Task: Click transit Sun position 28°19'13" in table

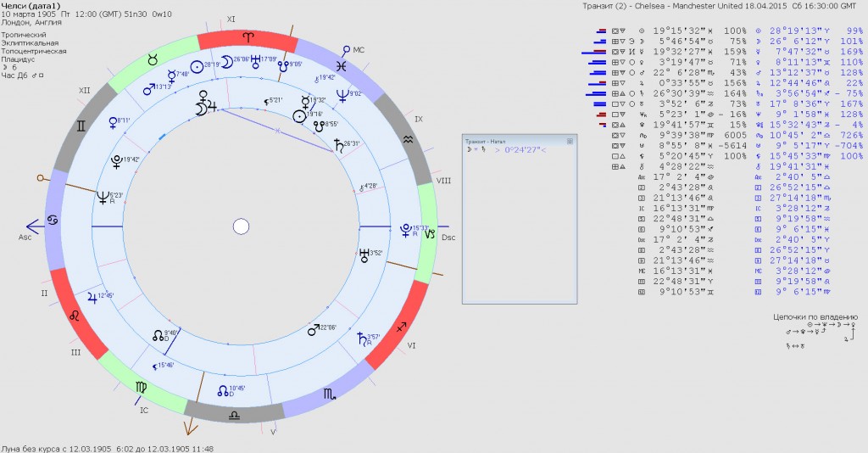Action: tap(795, 31)
